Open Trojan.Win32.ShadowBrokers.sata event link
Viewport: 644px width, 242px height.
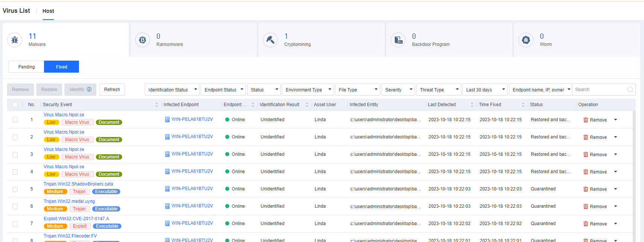coord(78,184)
